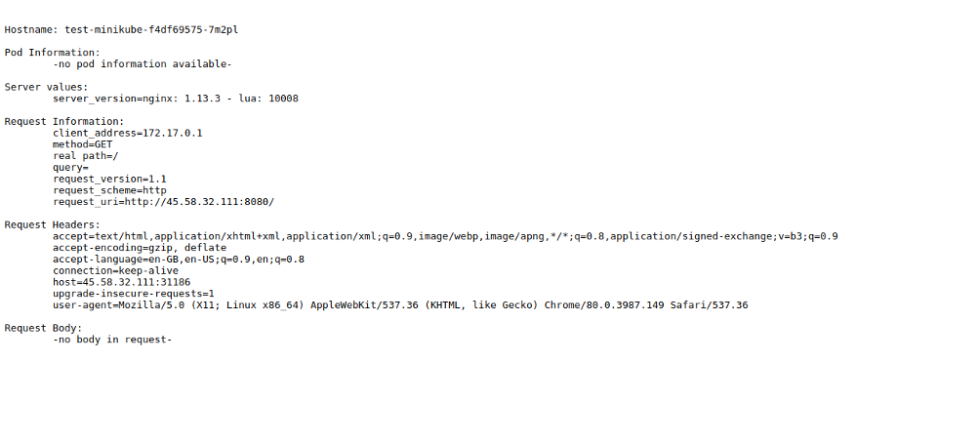Click the Server values heading
Image resolution: width=980 pixels, height=443 pixels.
[x=46, y=87]
